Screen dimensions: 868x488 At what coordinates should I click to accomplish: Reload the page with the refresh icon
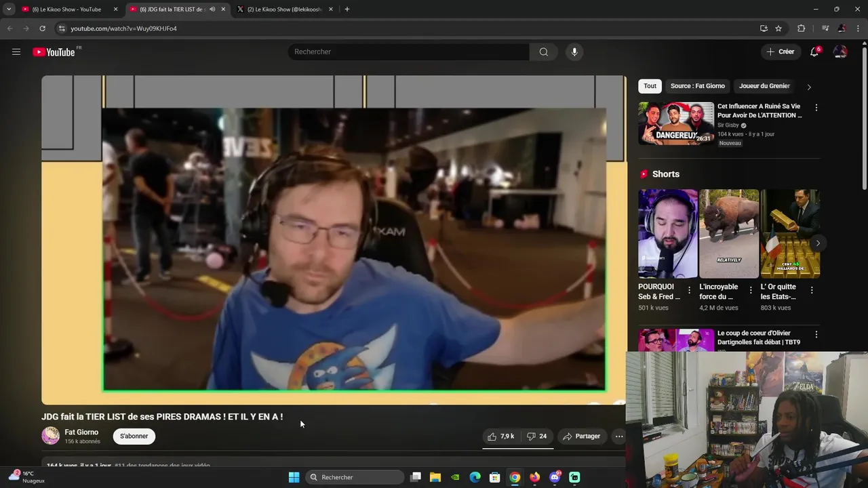pos(42,28)
